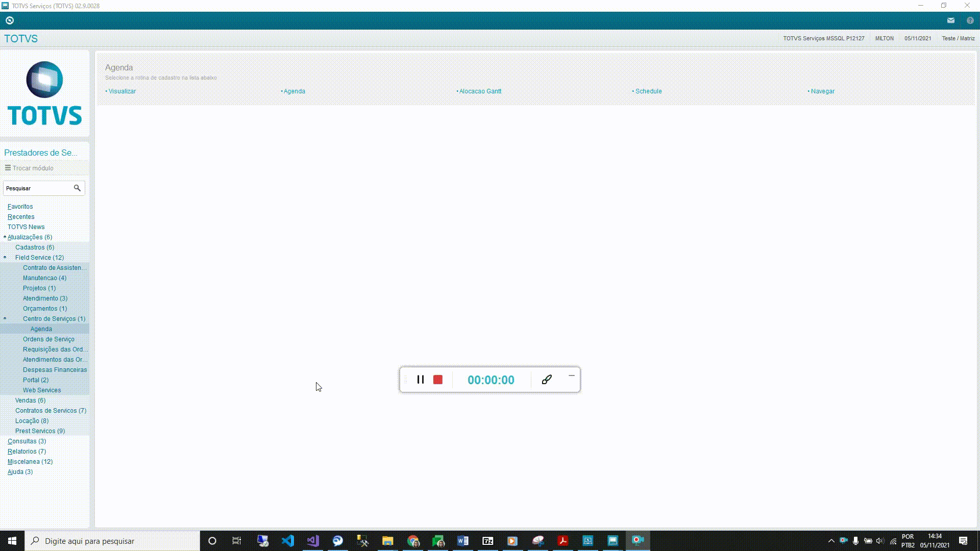
Task: Click the Agenda link in routine list
Action: coord(294,91)
